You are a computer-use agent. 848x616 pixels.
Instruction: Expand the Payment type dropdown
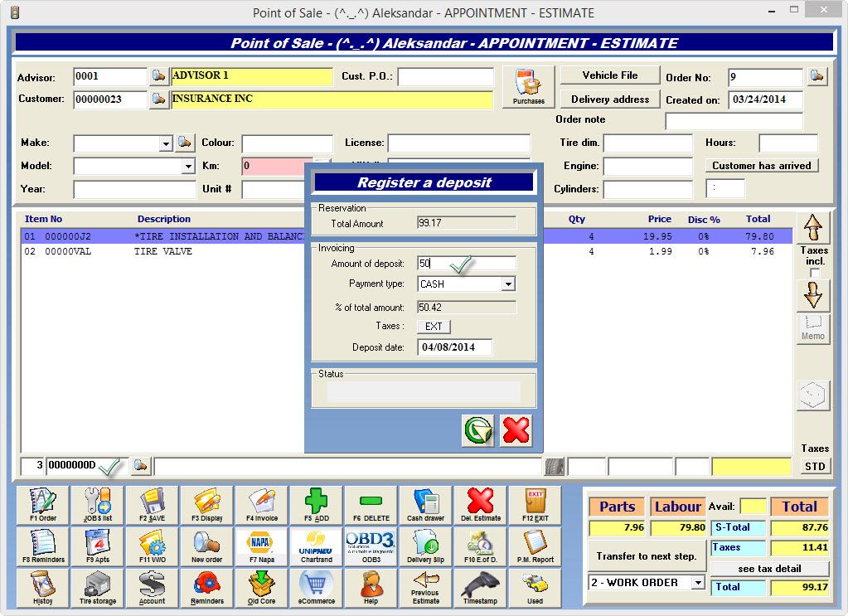508,284
